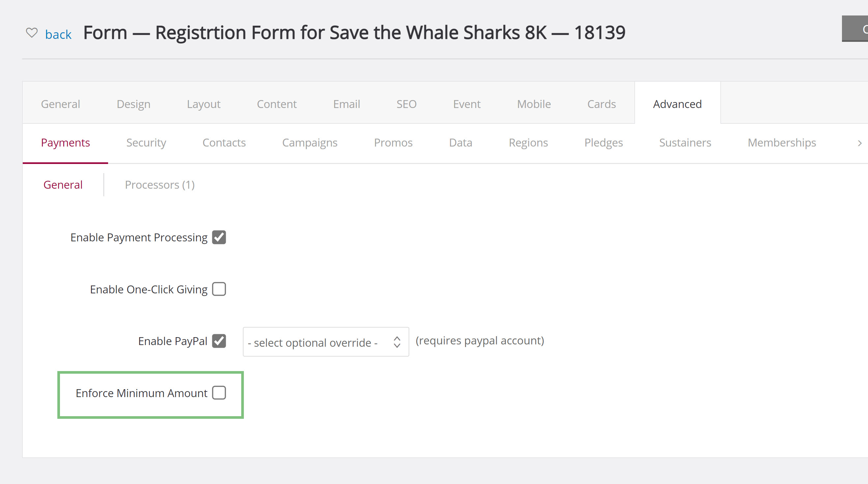The height and width of the screenshot is (484, 868).
Task: Open the Event tab
Action: click(467, 104)
